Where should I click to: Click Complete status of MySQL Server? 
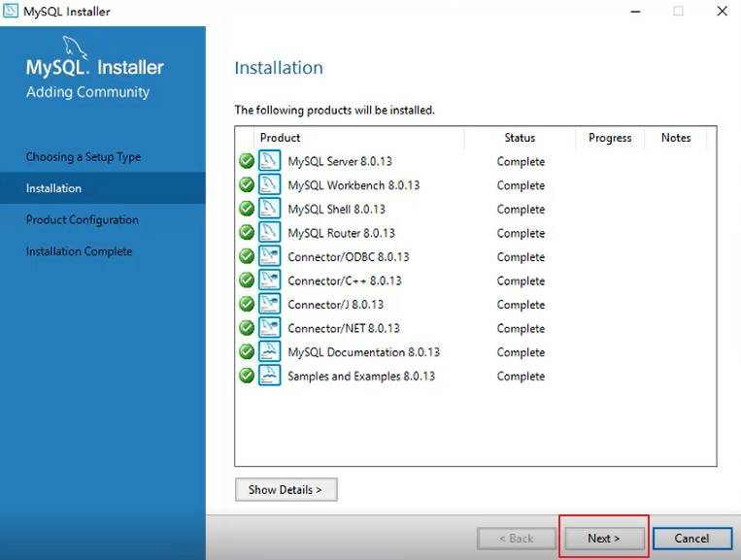click(521, 161)
